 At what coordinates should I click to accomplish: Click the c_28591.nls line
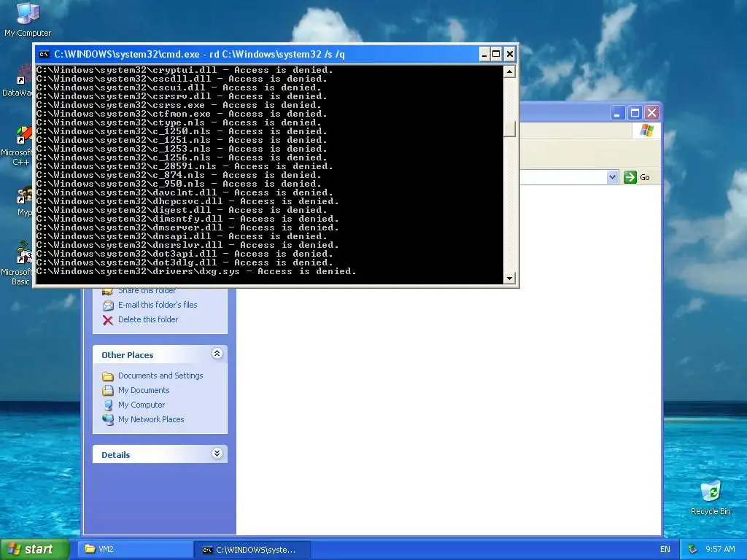point(185,166)
